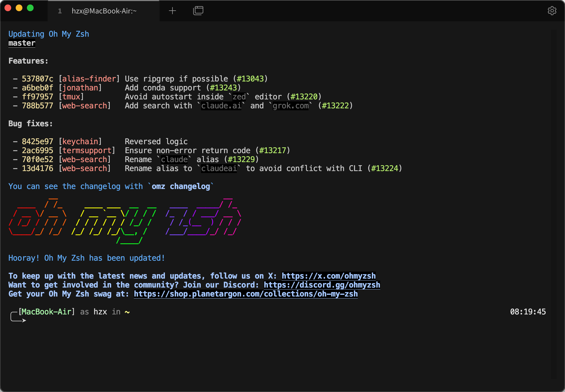Open the shop.planetargon.com swag link
The image size is (565, 392).
click(246, 294)
